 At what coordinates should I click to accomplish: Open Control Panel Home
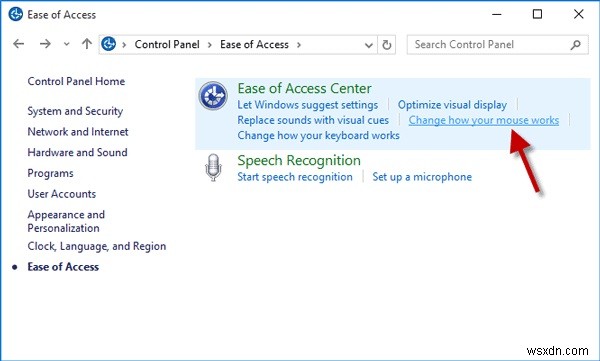pos(76,81)
